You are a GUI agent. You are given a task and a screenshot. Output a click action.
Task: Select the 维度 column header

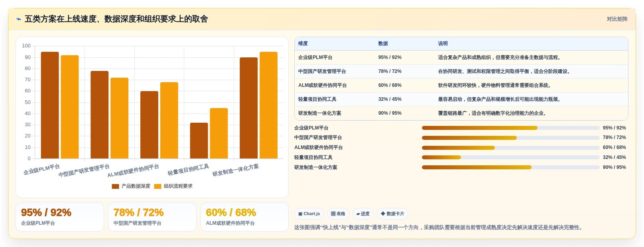pos(303,44)
